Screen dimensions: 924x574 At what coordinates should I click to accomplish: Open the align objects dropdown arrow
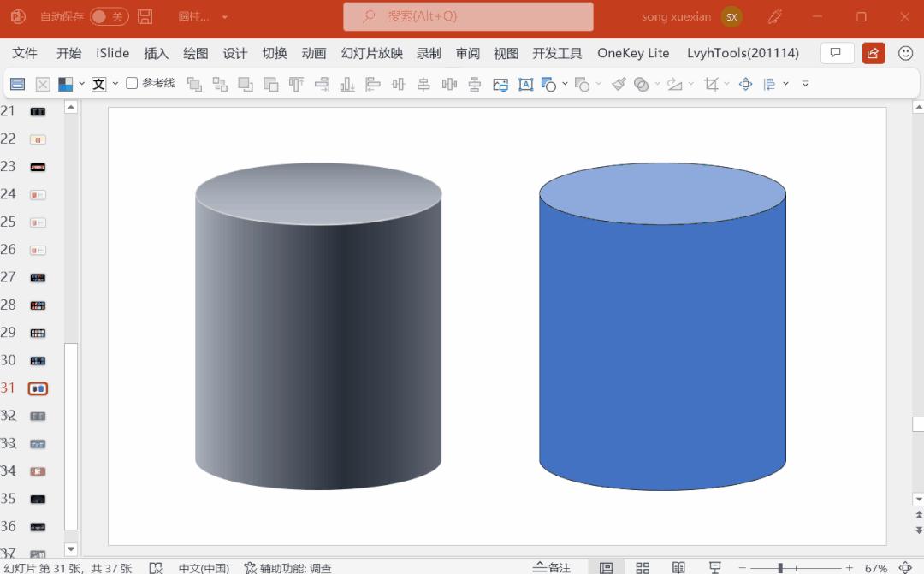click(785, 84)
